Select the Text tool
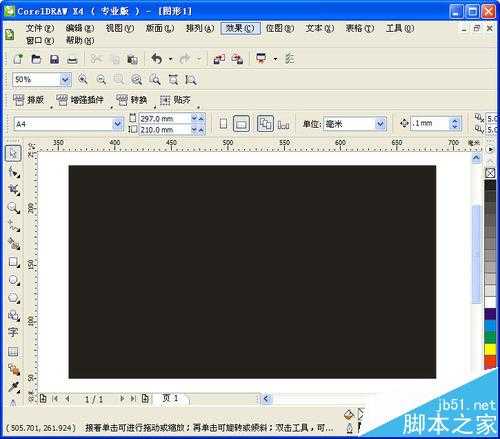 click(13, 332)
